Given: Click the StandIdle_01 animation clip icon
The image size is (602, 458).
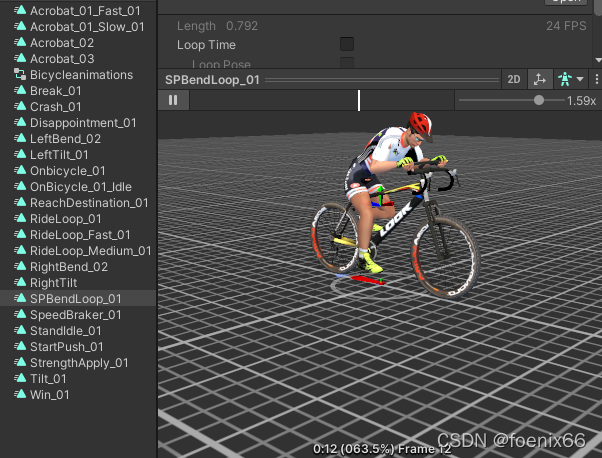Looking at the screenshot, I should pos(20,330).
